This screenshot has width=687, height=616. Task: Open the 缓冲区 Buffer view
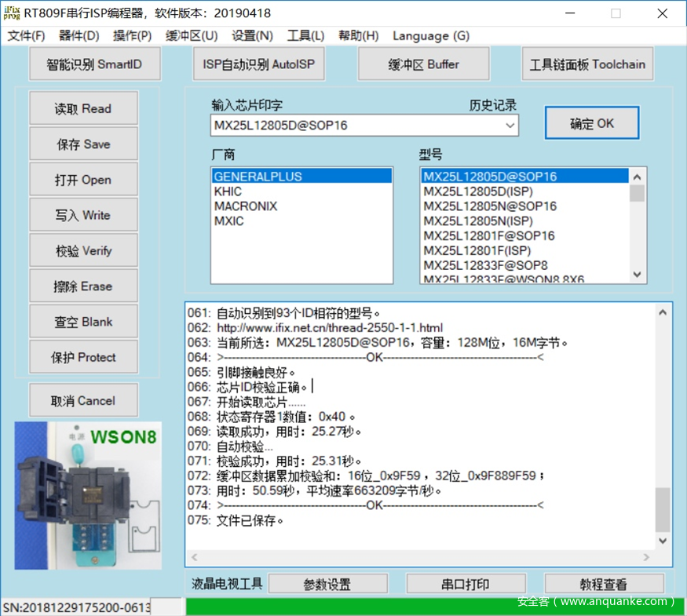(423, 64)
